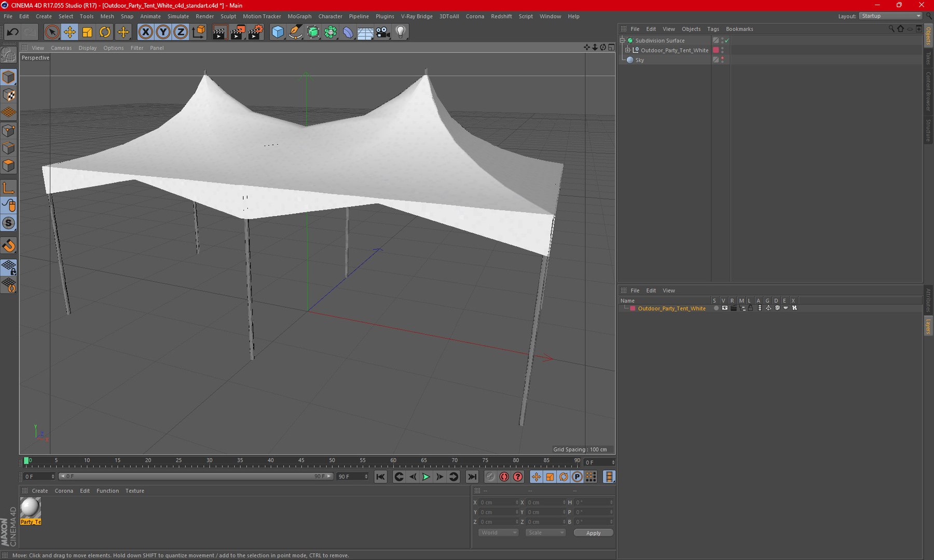Viewport: 934px width, 560px height.
Task: Toggle layer view visibility for Outdoor_Party_Tent_White
Action: tap(725, 309)
